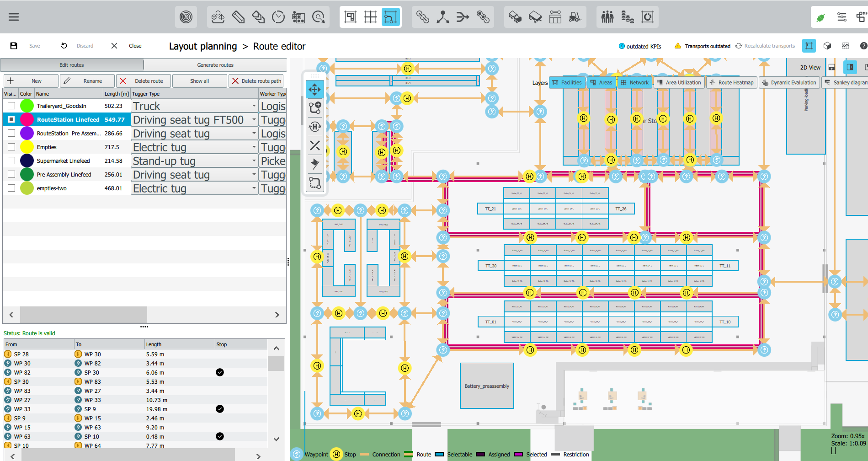Image resolution: width=868 pixels, height=461 pixels.
Task: Click the split view icon next to 2D View
Action: (x=850, y=67)
